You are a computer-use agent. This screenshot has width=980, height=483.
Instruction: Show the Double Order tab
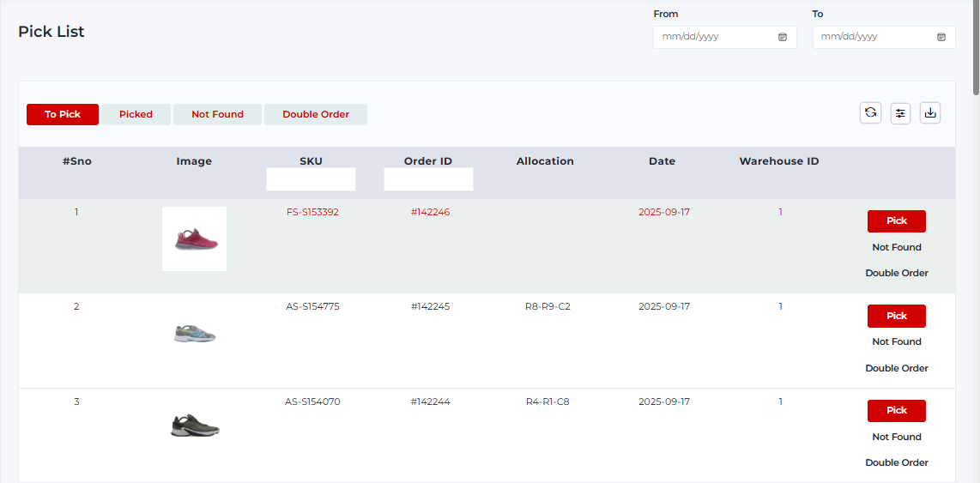pos(316,114)
